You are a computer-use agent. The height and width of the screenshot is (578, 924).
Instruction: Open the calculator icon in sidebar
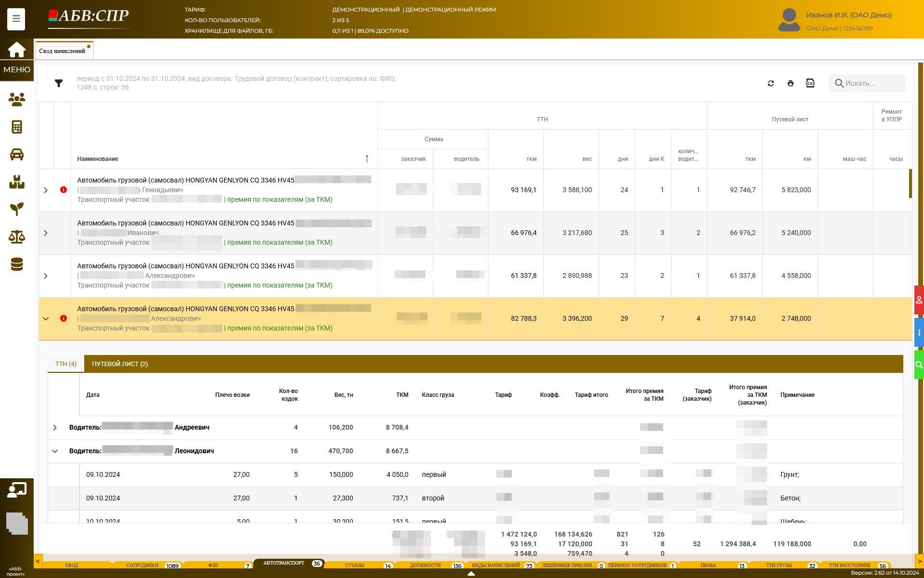point(16,127)
